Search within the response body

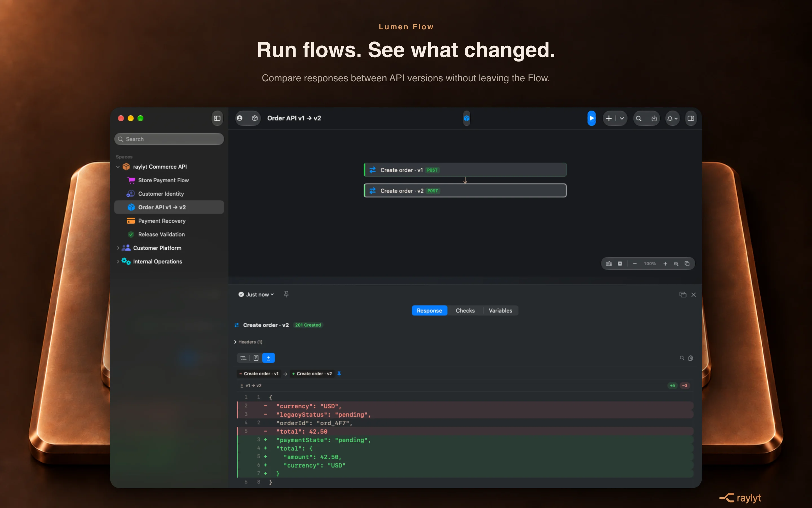(682, 358)
